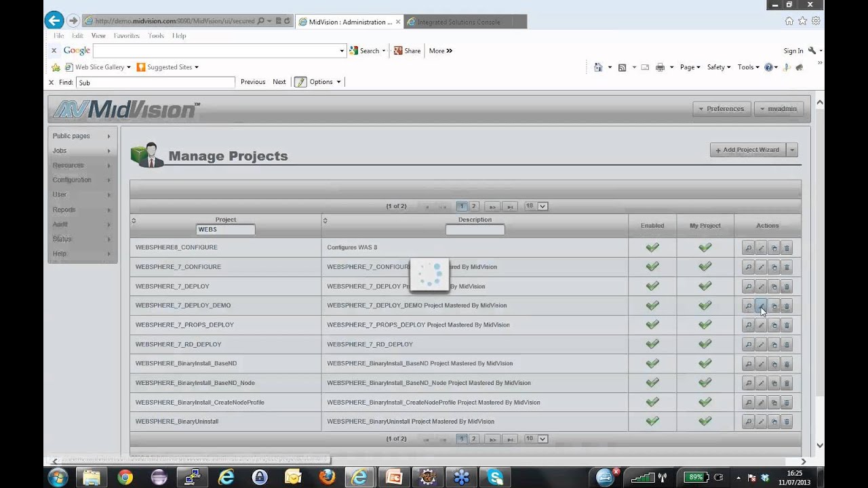Go back with the browser Back arrow
The image size is (868, 488).
(x=54, y=21)
